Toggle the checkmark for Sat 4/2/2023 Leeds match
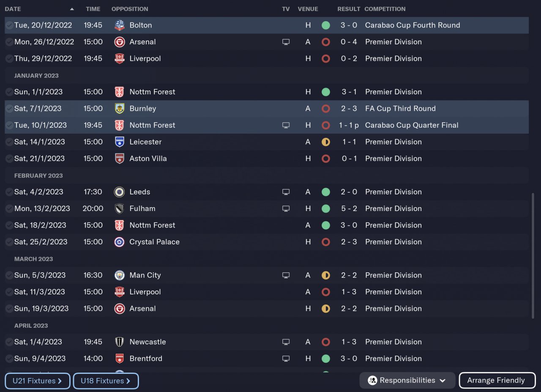Image resolution: width=541 pixels, height=392 pixels. click(9, 192)
